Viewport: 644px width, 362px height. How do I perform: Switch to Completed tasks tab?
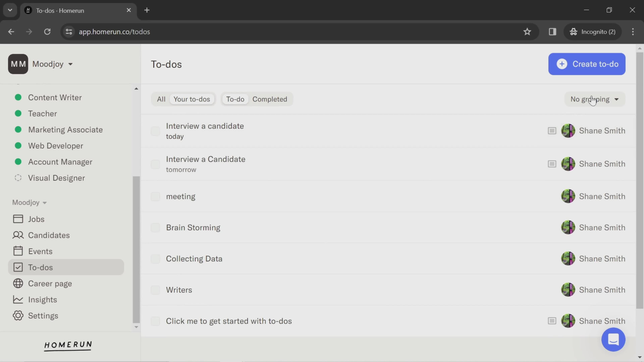(269, 99)
